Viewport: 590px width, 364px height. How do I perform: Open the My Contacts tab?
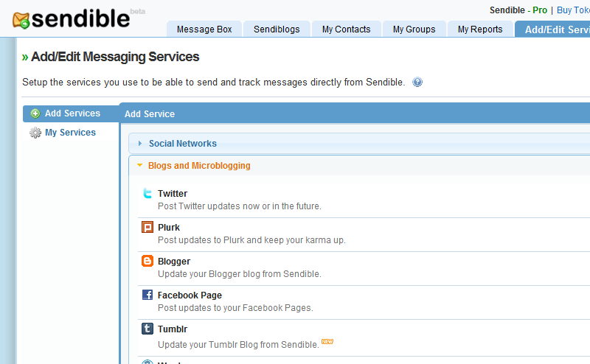(346, 29)
